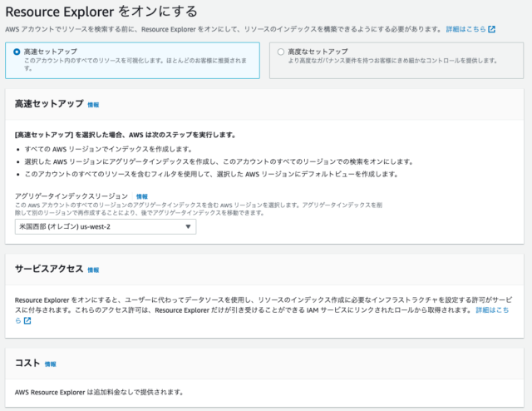532x411 pixels.
Task: Click the サービスアクセス section heading
Action: pyautogui.click(x=49, y=269)
